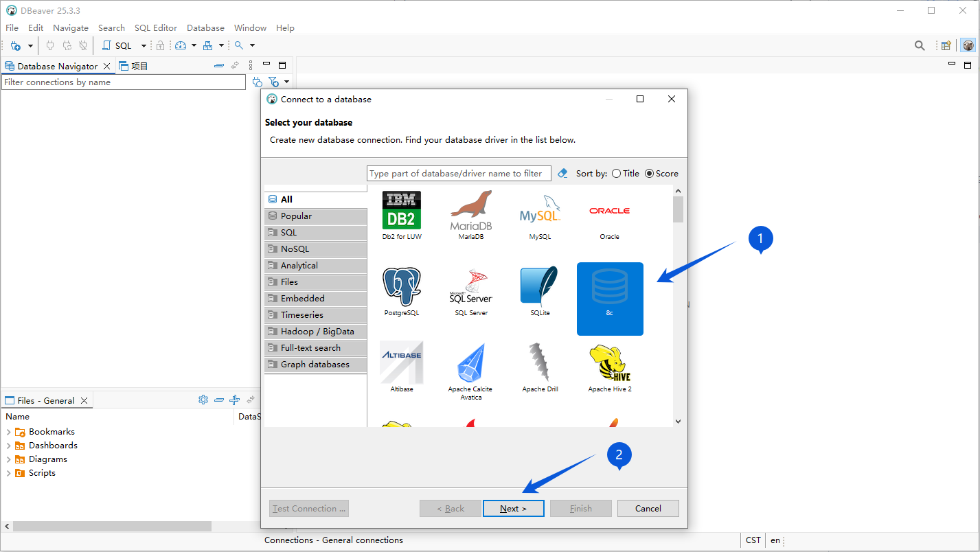
Task: Select the highlighted 8c database driver
Action: pos(610,299)
